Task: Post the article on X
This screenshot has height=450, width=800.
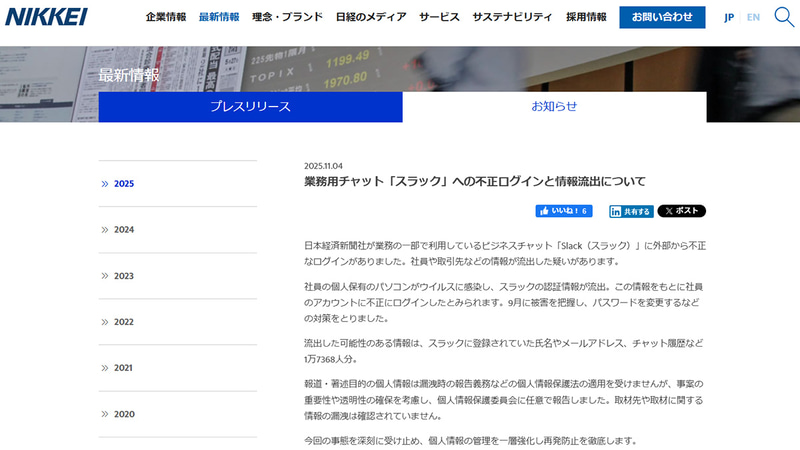Action: click(x=682, y=211)
